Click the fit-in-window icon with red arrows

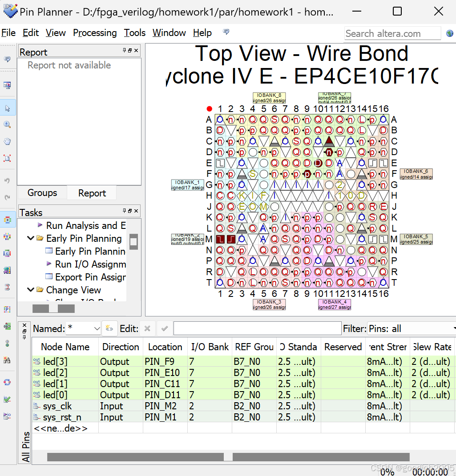click(x=7, y=158)
